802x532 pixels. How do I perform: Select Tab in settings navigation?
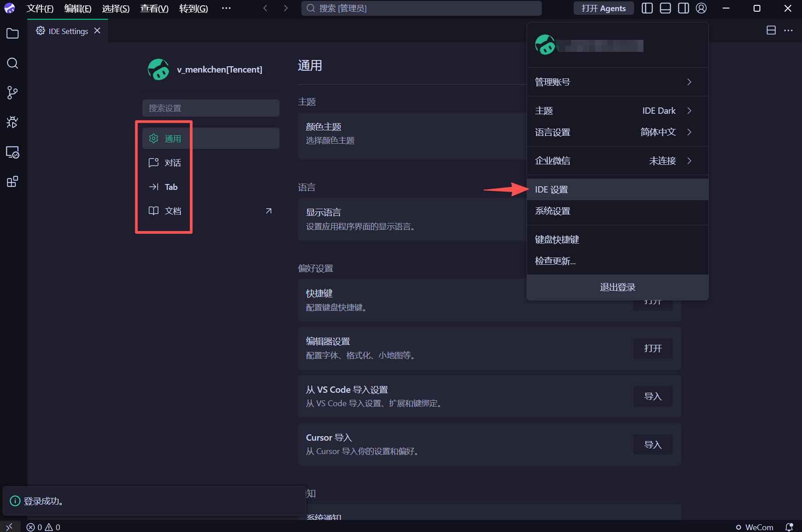click(x=211, y=187)
